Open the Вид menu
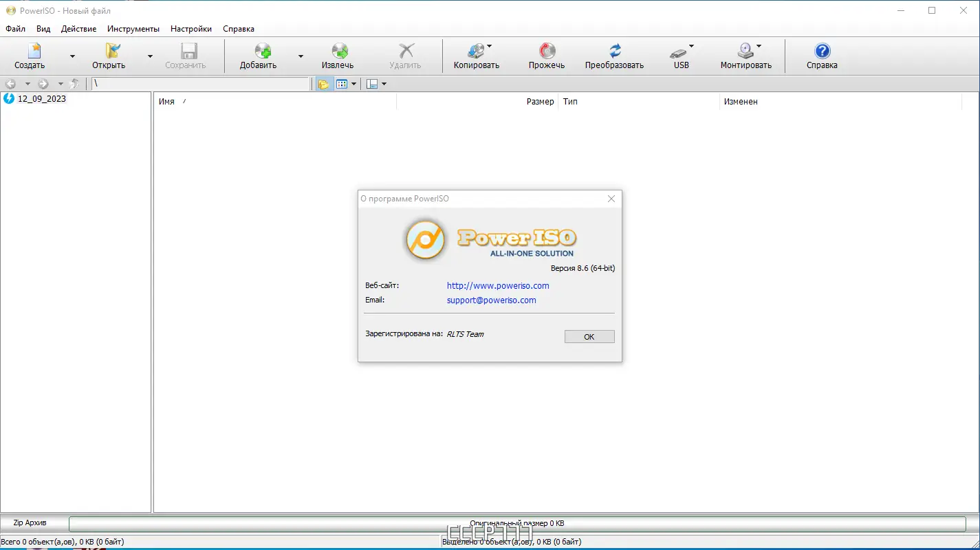Image resolution: width=980 pixels, height=550 pixels. [43, 29]
